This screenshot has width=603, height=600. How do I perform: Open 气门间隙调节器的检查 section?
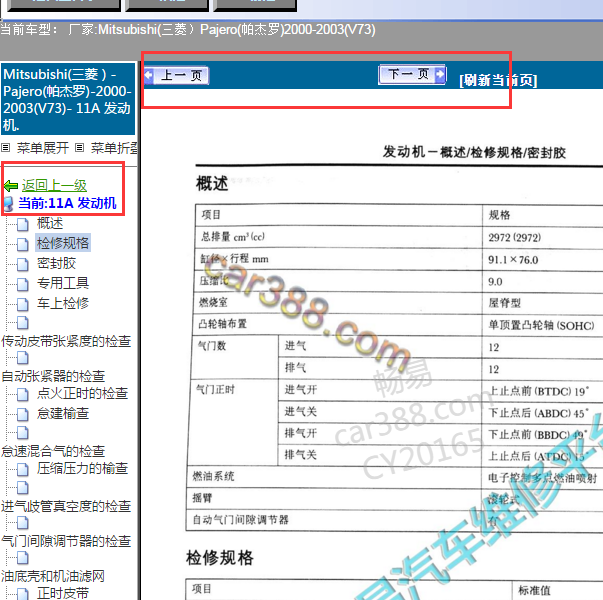66,541
